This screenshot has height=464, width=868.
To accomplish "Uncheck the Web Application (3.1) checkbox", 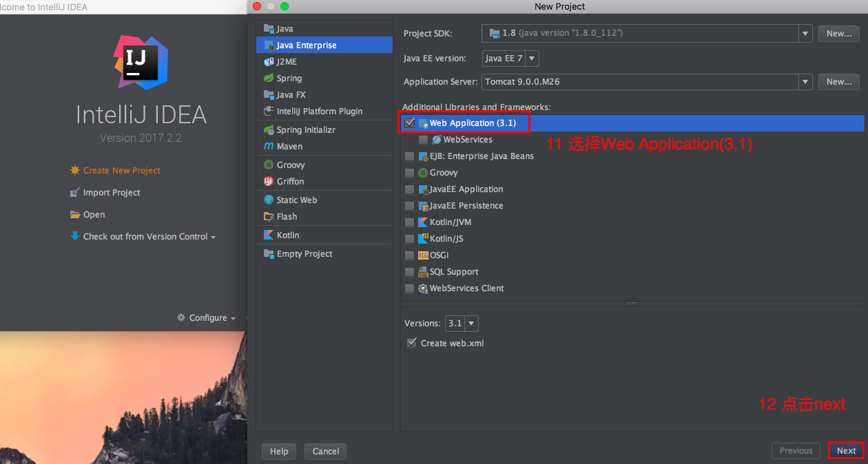I will (410, 123).
